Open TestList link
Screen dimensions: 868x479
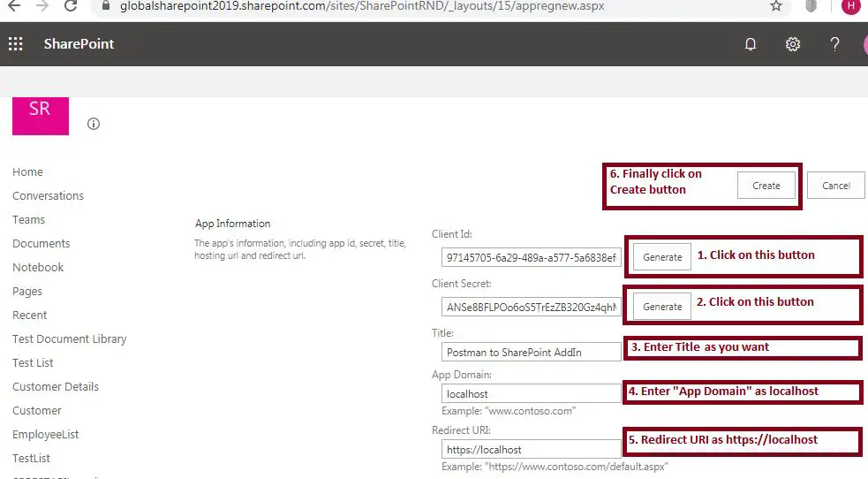tap(32, 458)
